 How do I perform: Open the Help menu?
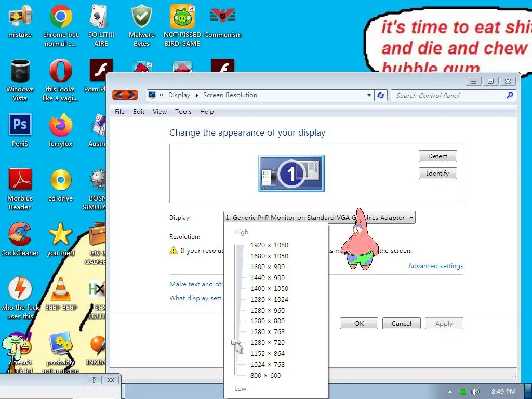tap(207, 112)
